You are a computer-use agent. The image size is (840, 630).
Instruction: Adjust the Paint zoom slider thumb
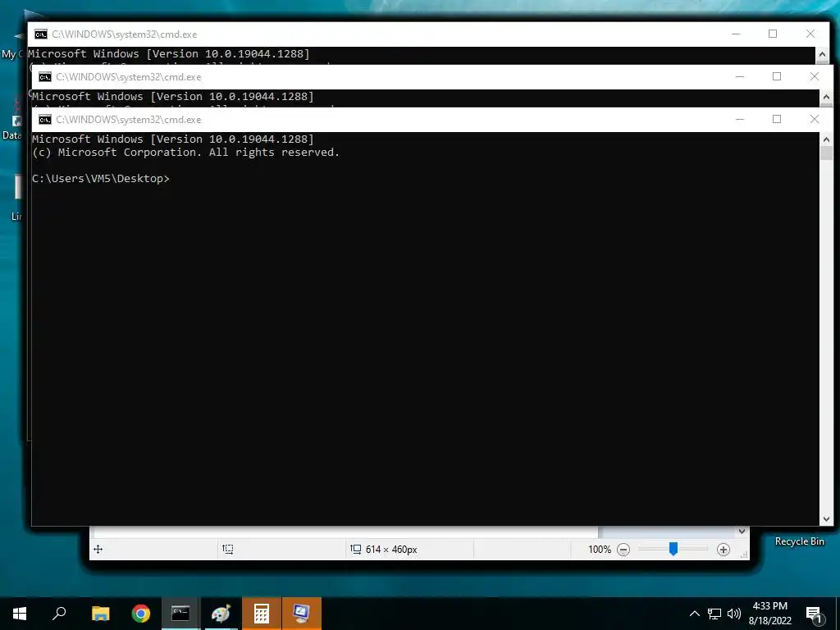click(x=673, y=549)
